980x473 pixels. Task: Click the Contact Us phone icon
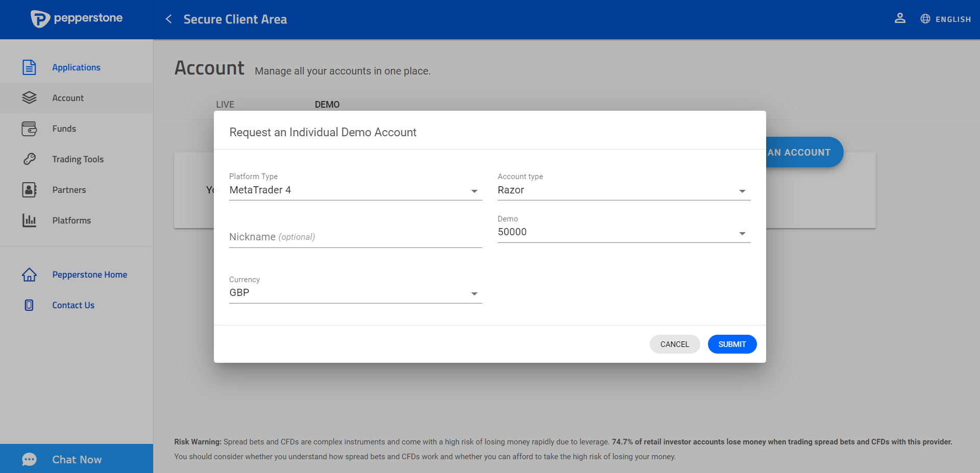coord(29,305)
